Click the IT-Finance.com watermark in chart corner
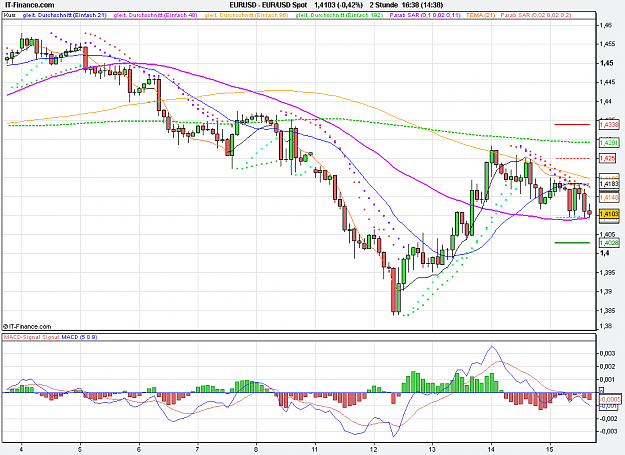625x455 pixels. pyautogui.click(x=27, y=327)
